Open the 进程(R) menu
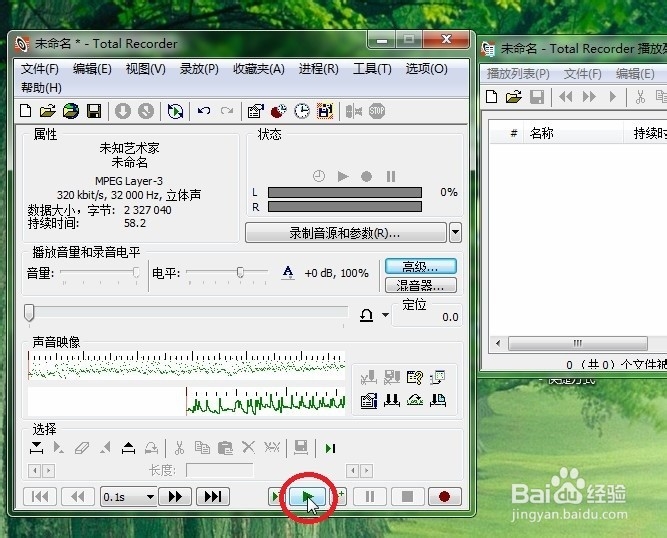This screenshot has height=538, width=667. tap(319, 68)
